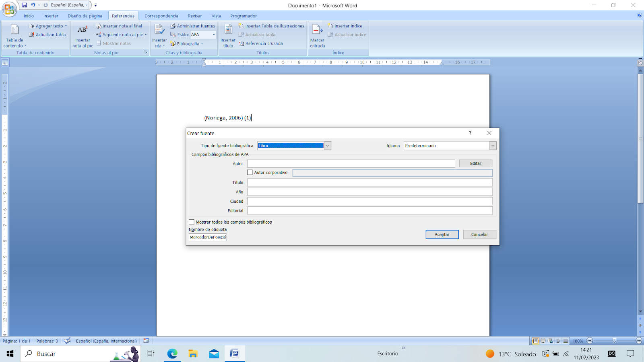Image resolution: width=644 pixels, height=362 pixels.
Task: Open Administrar fuentes
Action: click(192, 26)
